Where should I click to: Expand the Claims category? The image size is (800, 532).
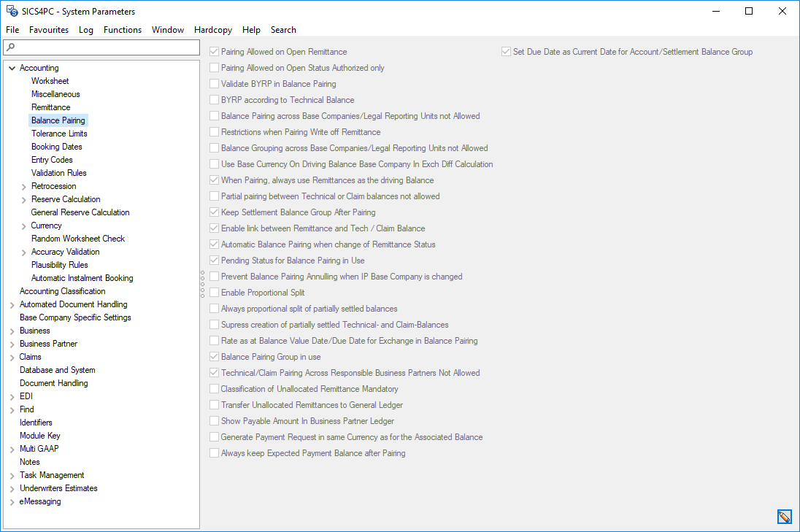pos(12,356)
